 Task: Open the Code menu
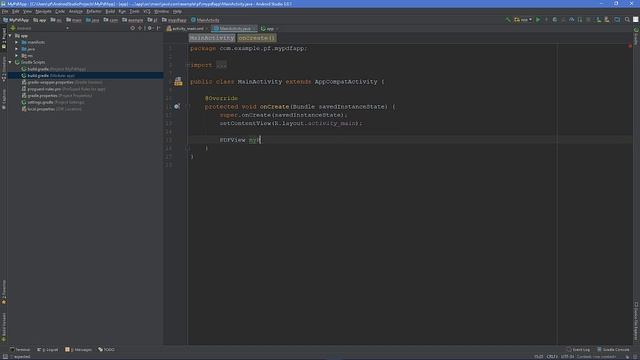coord(60,11)
